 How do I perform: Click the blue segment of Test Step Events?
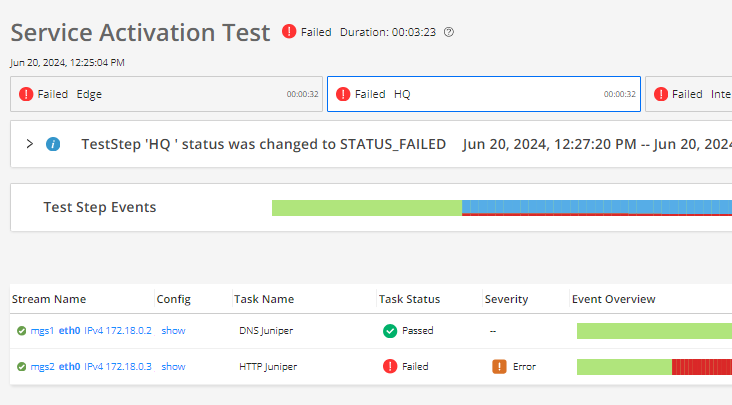point(595,205)
